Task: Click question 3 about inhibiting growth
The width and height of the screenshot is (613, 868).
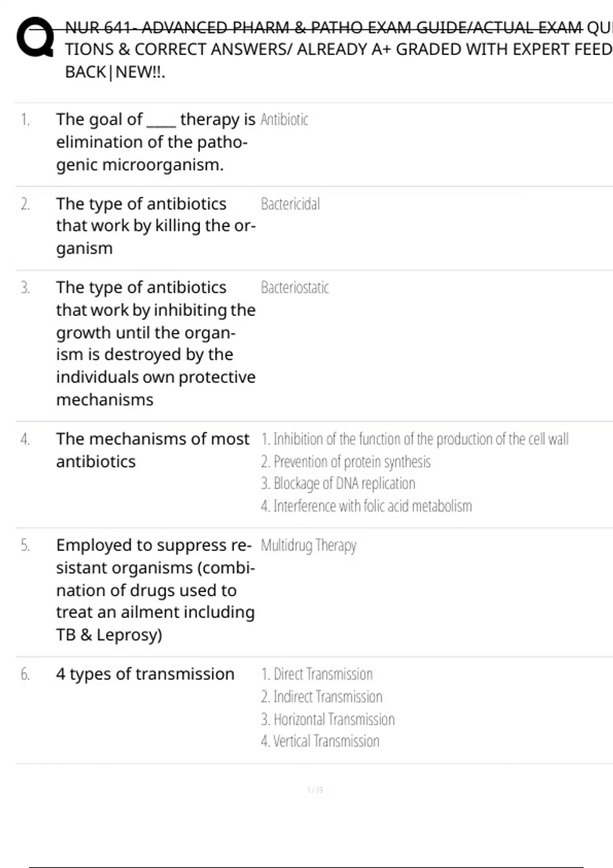Action: coord(155,343)
